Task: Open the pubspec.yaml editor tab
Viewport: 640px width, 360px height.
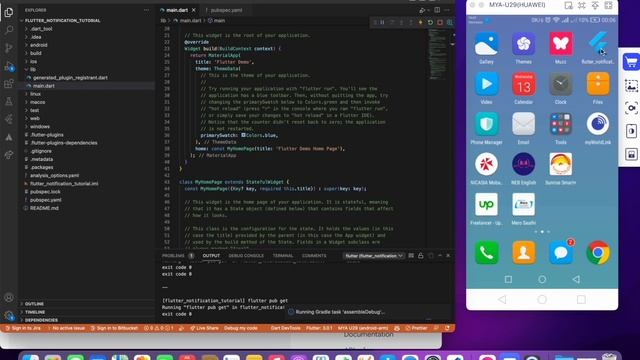Action: coord(224,10)
